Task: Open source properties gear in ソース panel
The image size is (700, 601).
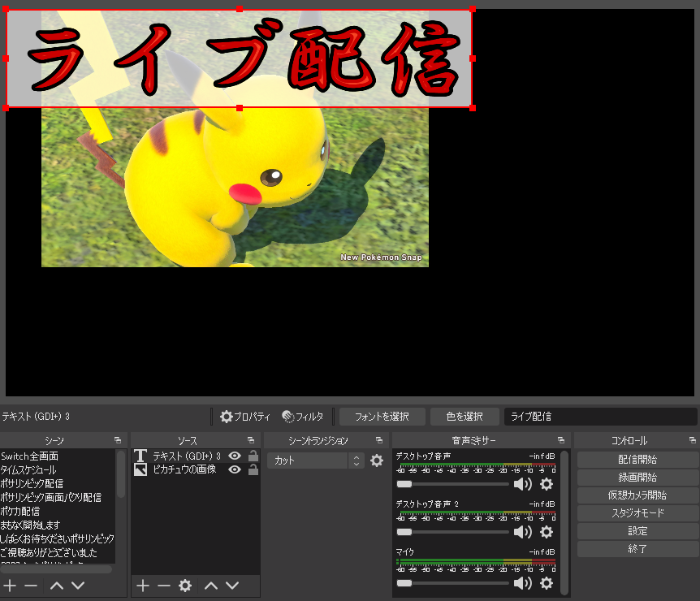Action: pos(185,586)
